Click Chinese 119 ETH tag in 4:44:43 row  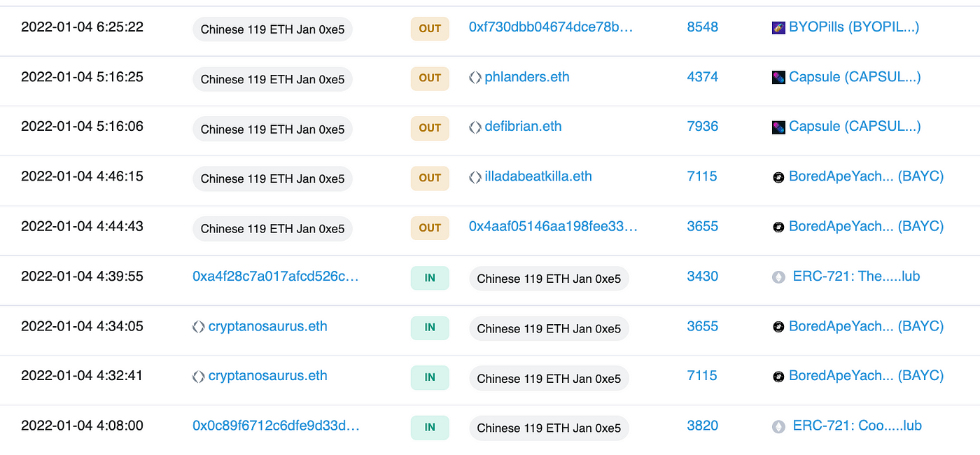pyautogui.click(x=272, y=228)
